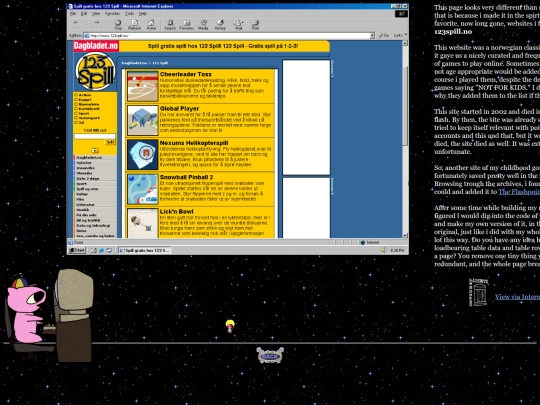This screenshot has width=540, height=405.
Task: Click the Cheerleader Toss thumbnail
Action: pos(143,86)
